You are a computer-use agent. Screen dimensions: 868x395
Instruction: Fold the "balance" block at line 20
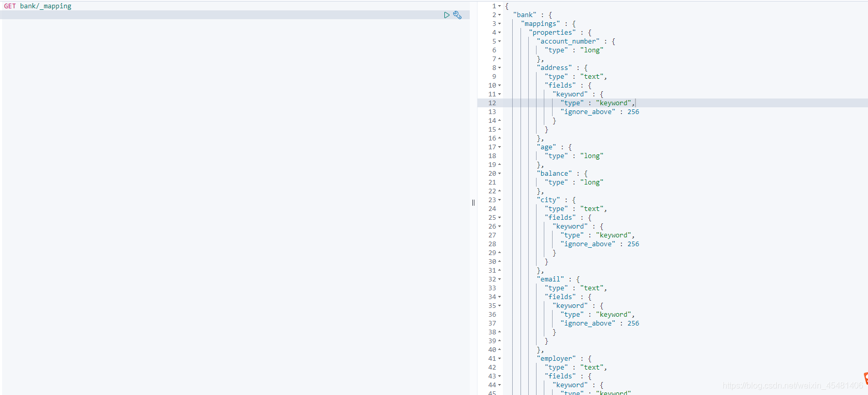click(500, 174)
